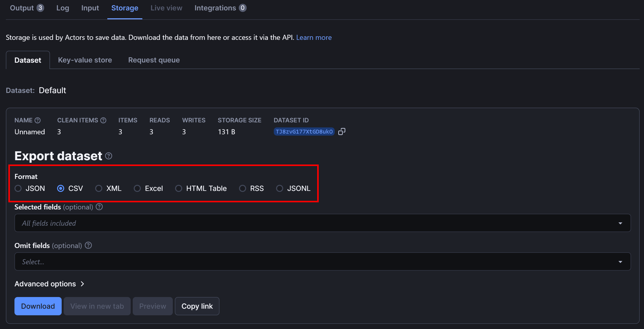Click the Selected fields help icon
The height and width of the screenshot is (329, 644).
pyautogui.click(x=99, y=207)
